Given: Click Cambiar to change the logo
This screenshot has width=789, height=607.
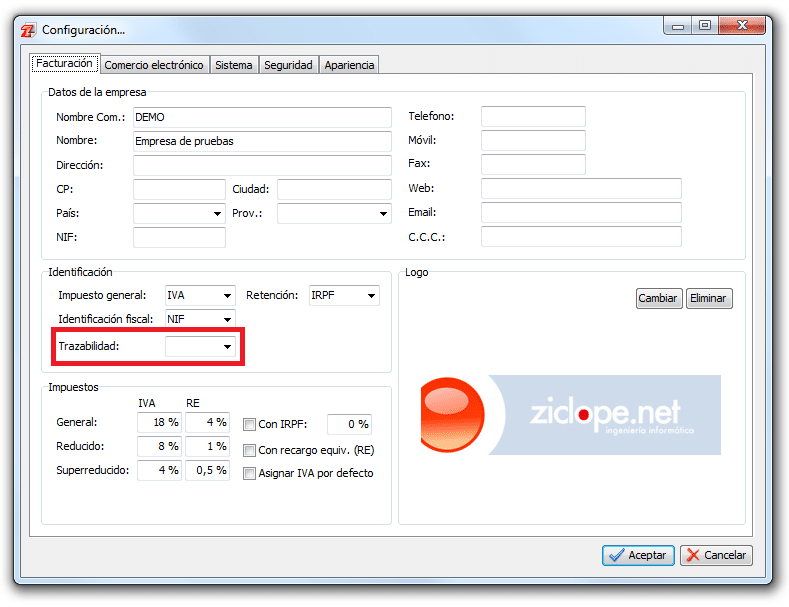Looking at the screenshot, I should 658,298.
